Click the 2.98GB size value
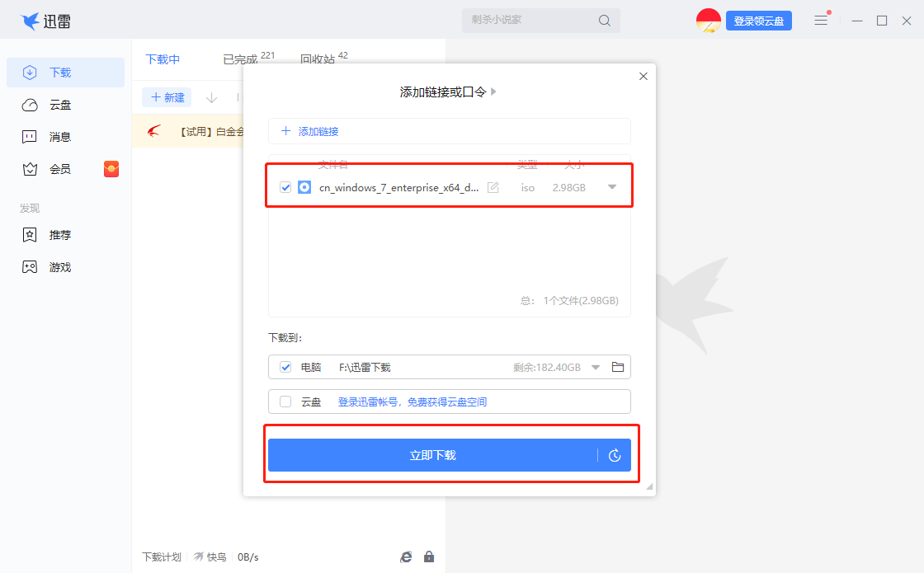 tap(568, 188)
